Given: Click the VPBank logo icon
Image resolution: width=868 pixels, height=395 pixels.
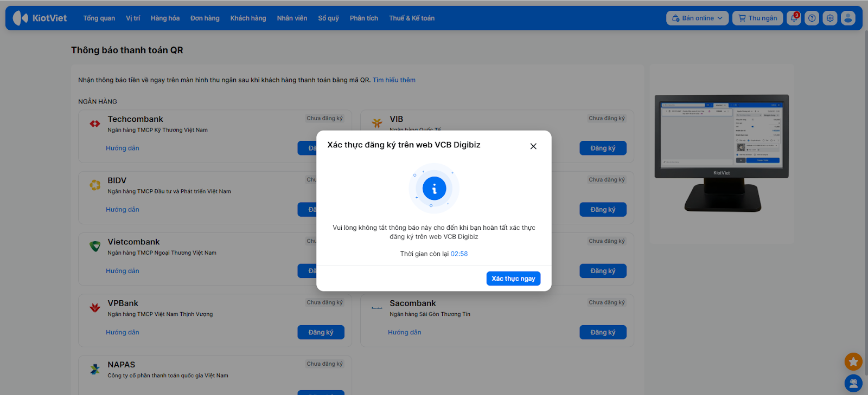Looking at the screenshot, I should point(95,308).
